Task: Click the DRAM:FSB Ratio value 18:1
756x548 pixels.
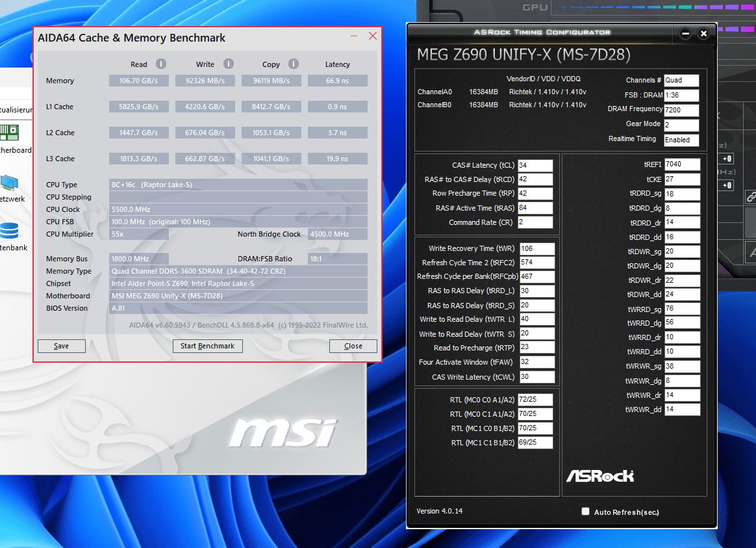Action: [x=338, y=259]
